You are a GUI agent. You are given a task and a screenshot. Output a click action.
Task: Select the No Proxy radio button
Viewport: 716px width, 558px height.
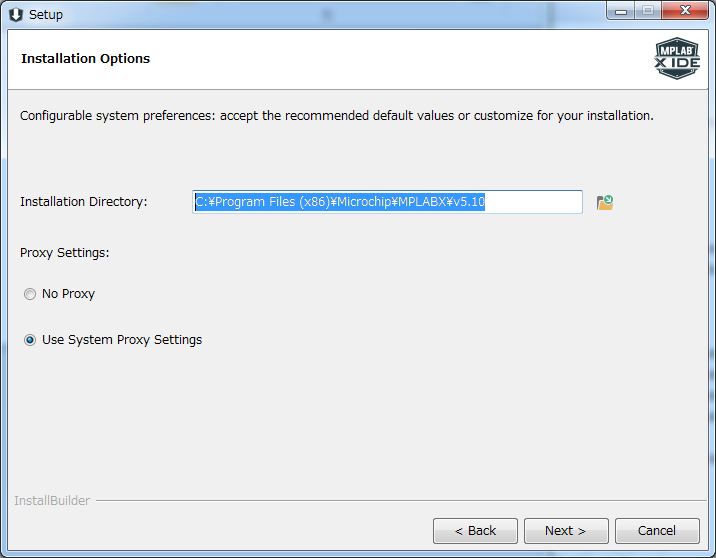[30, 294]
